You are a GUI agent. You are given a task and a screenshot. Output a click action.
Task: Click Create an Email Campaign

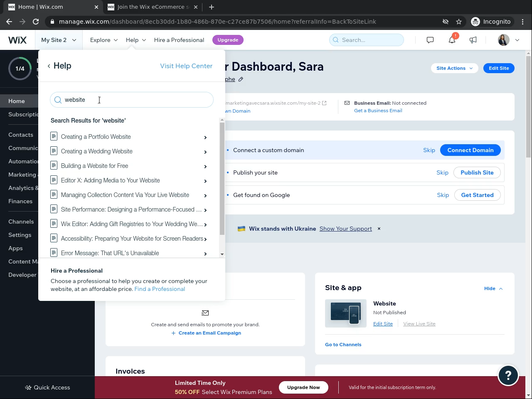206,333
